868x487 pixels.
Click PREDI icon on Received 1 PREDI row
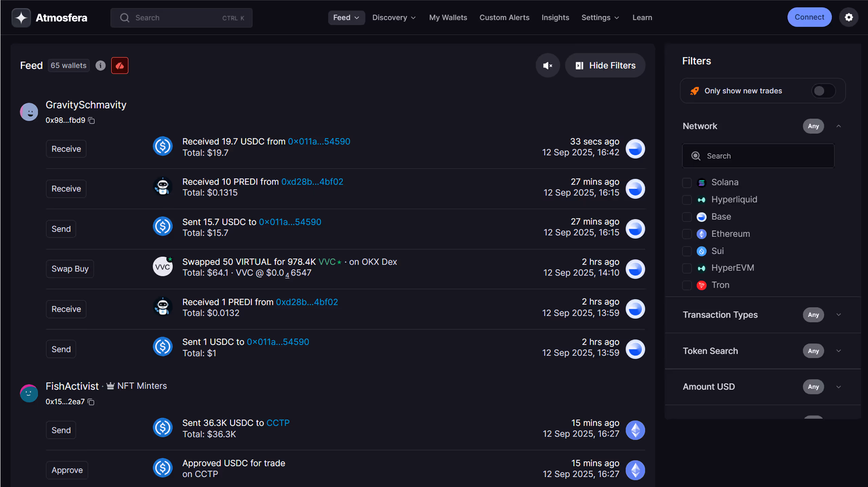tap(163, 307)
